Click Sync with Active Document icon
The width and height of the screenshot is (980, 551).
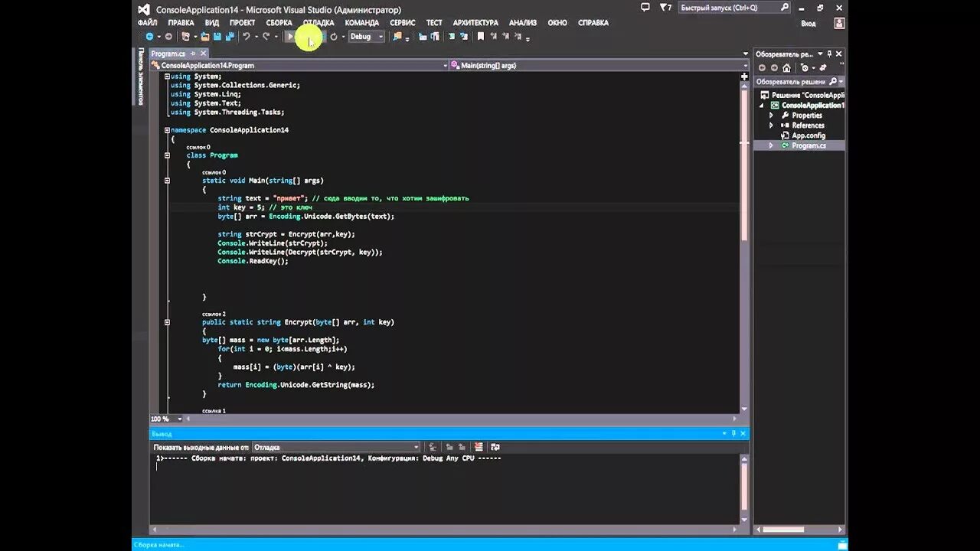tap(823, 67)
